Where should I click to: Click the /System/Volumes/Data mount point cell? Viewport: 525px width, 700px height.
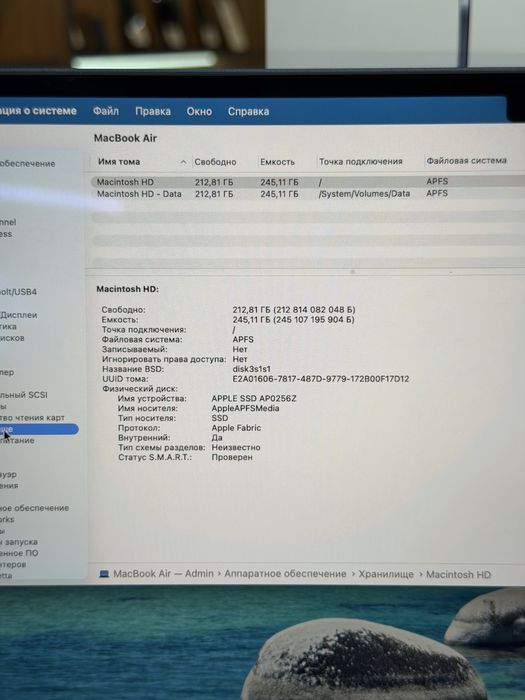click(364, 194)
